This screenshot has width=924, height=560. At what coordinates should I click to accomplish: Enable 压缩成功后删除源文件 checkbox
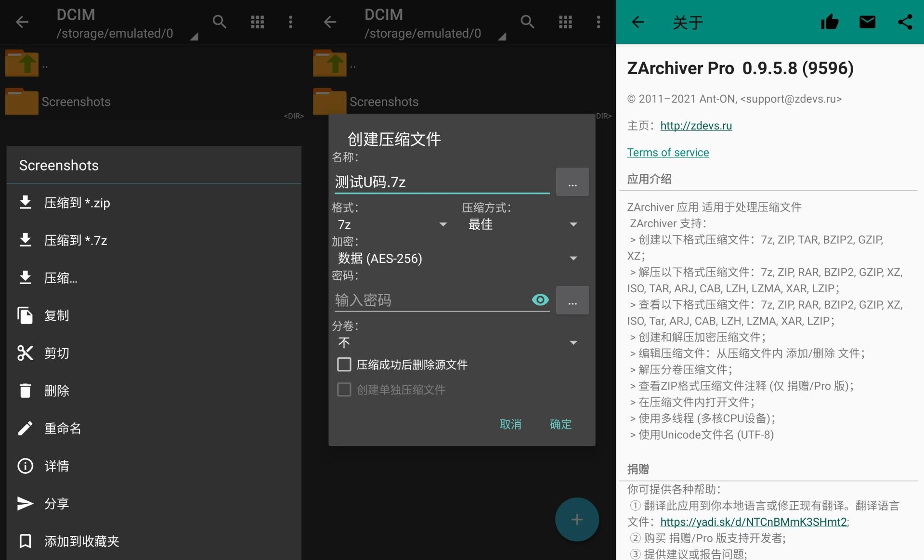(x=344, y=365)
